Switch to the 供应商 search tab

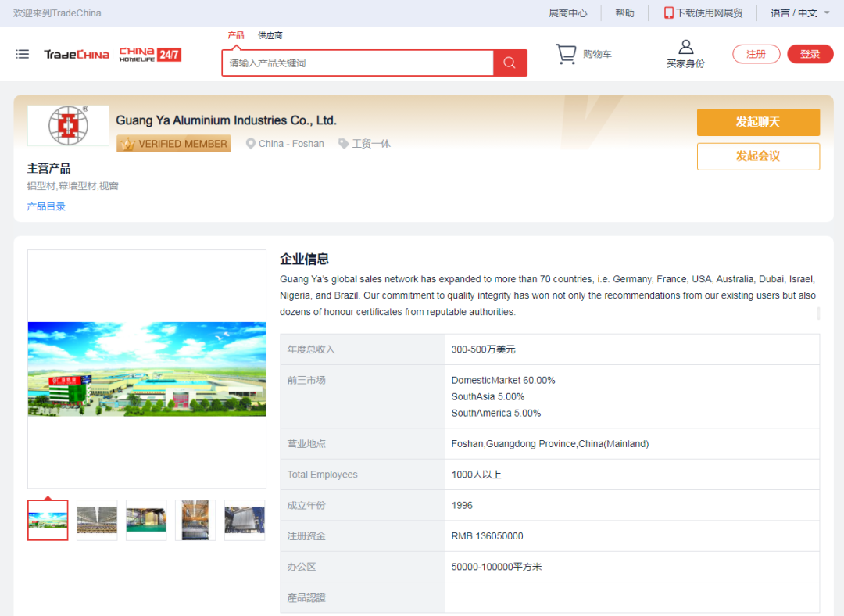(270, 35)
